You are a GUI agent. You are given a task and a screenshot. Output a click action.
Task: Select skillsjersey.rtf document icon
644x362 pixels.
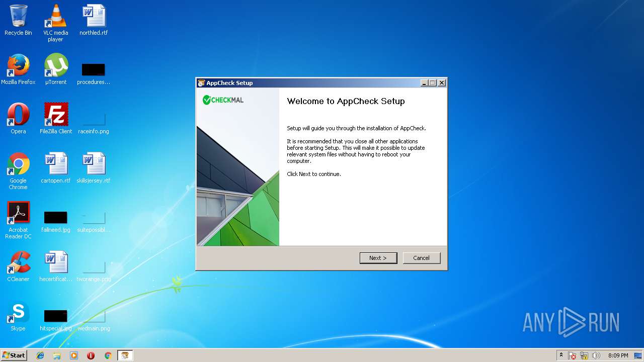pos(94,168)
